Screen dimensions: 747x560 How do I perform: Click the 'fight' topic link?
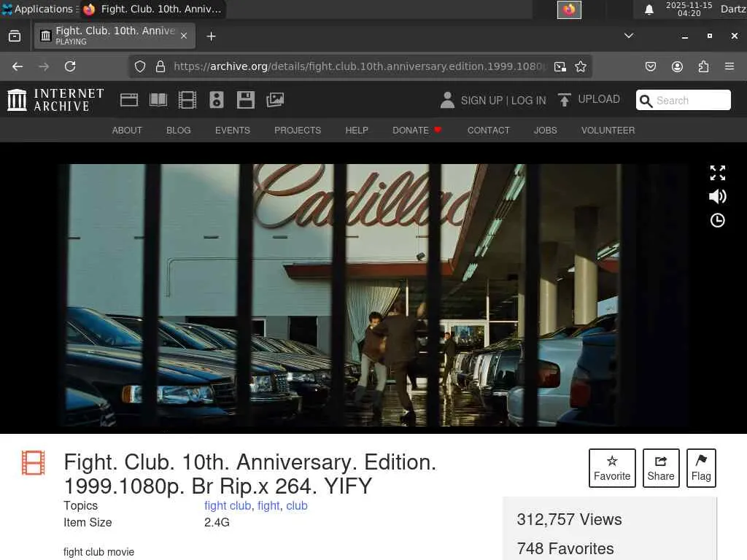[268, 506]
